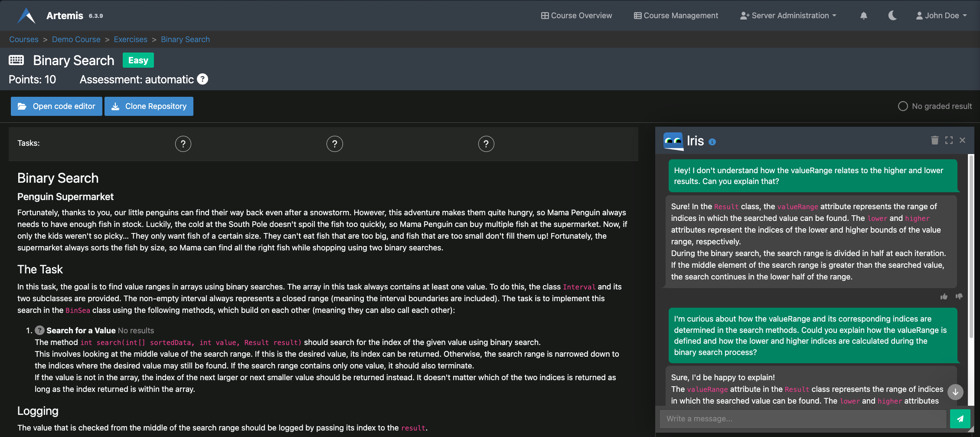Click the Artemis logo icon
Image resolution: width=980 pixels, height=437 pixels.
[x=26, y=16]
